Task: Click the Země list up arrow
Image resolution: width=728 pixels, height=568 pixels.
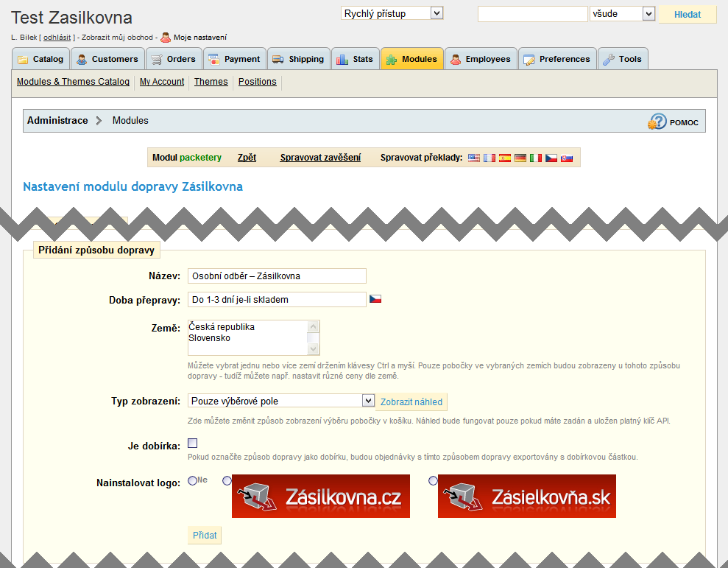Action: pos(314,327)
